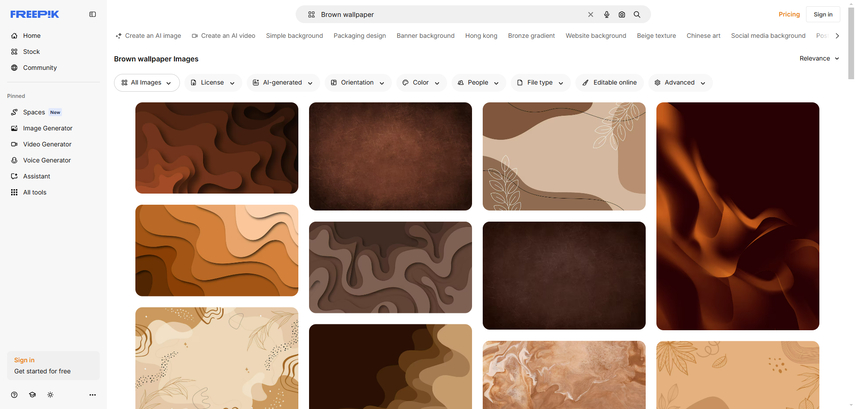This screenshot has height=409, width=855.
Task: Choose Social media background tag
Action: pos(768,36)
